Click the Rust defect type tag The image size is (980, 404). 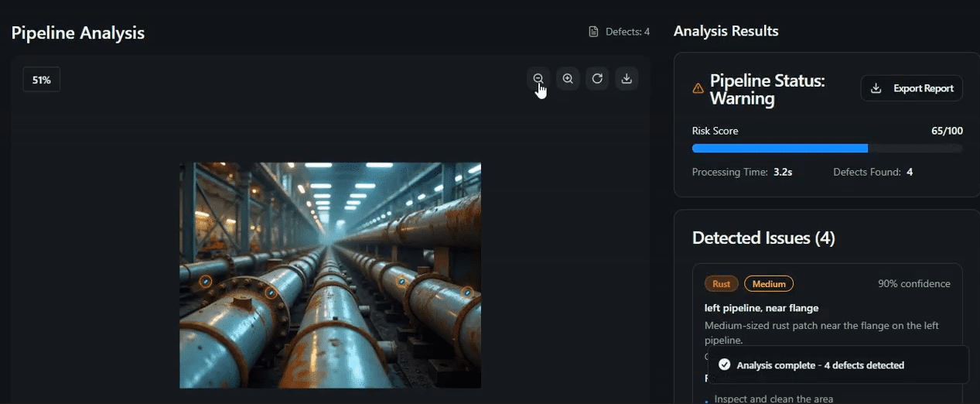tap(721, 284)
